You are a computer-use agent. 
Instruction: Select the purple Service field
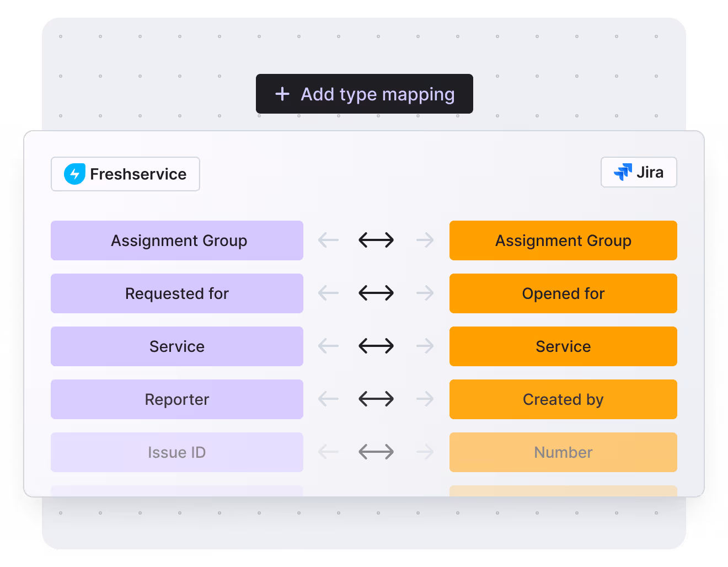point(177,346)
